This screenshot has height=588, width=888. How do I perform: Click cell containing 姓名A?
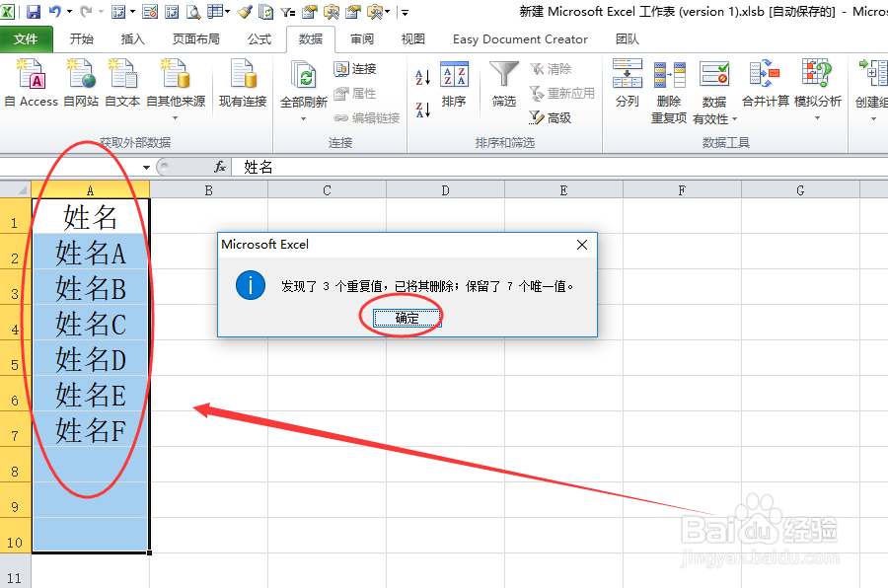point(91,252)
